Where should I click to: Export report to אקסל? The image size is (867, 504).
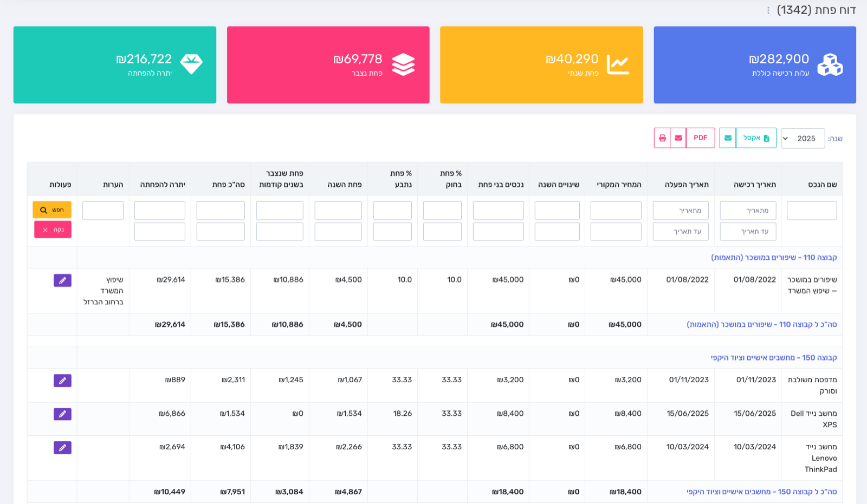point(756,138)
